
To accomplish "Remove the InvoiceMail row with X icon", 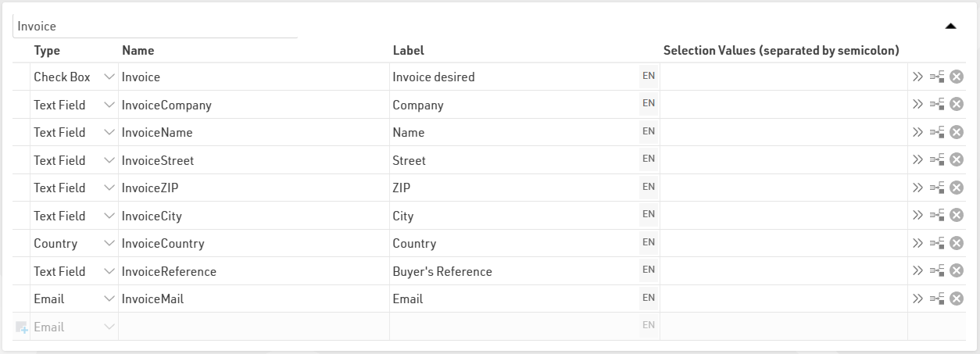I will [956, 299].
